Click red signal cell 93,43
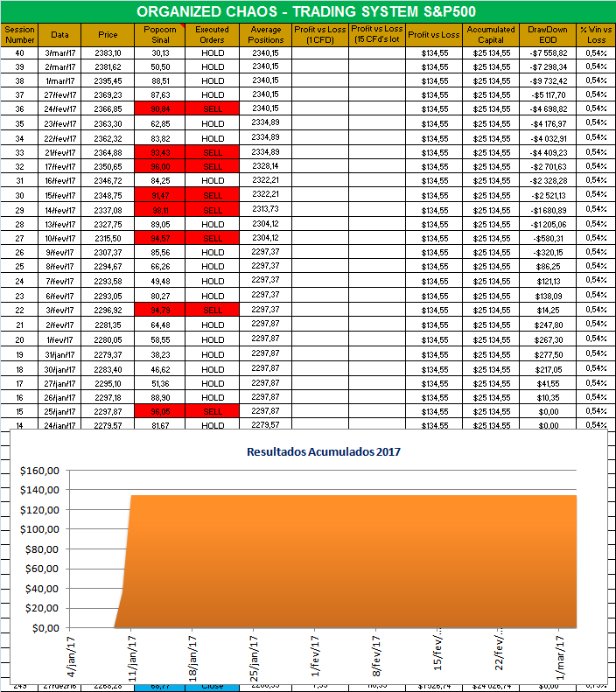616x692 pixels. point(160,152)
